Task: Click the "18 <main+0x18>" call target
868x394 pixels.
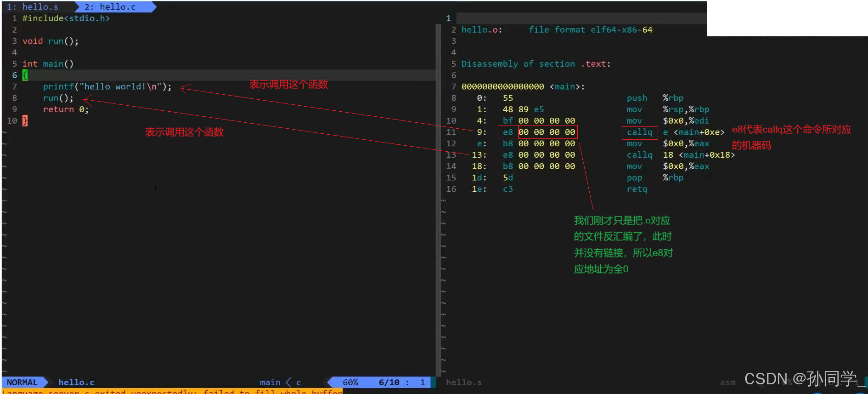Action: click(x=699, y=155)
